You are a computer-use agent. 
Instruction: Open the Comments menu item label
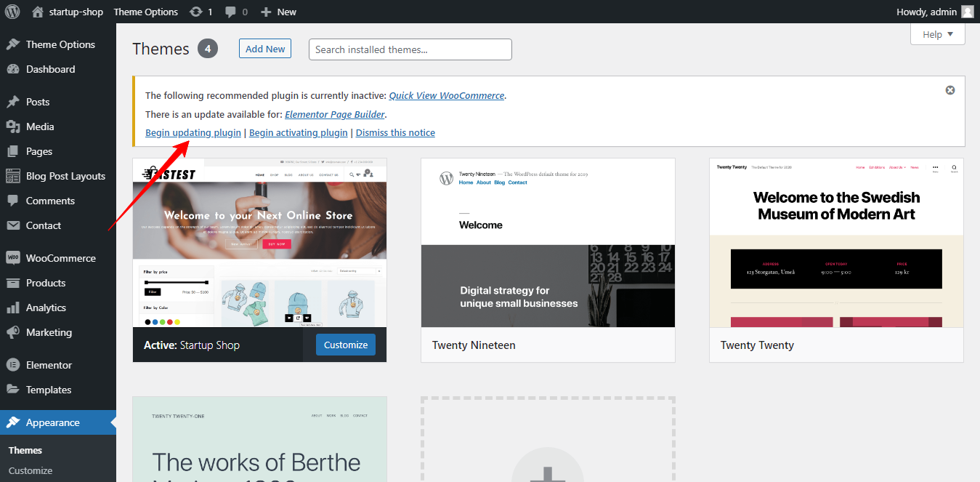point(50,201)
